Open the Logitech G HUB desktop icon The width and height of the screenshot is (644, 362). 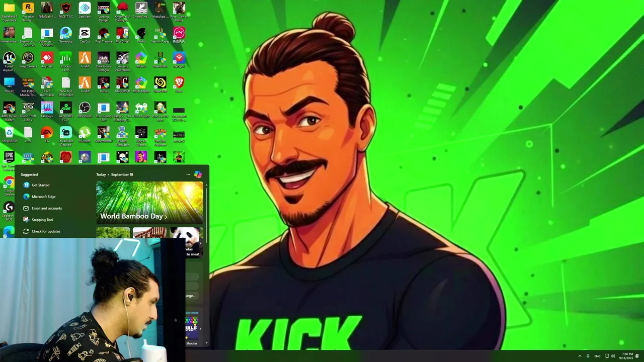coord(9,211)
